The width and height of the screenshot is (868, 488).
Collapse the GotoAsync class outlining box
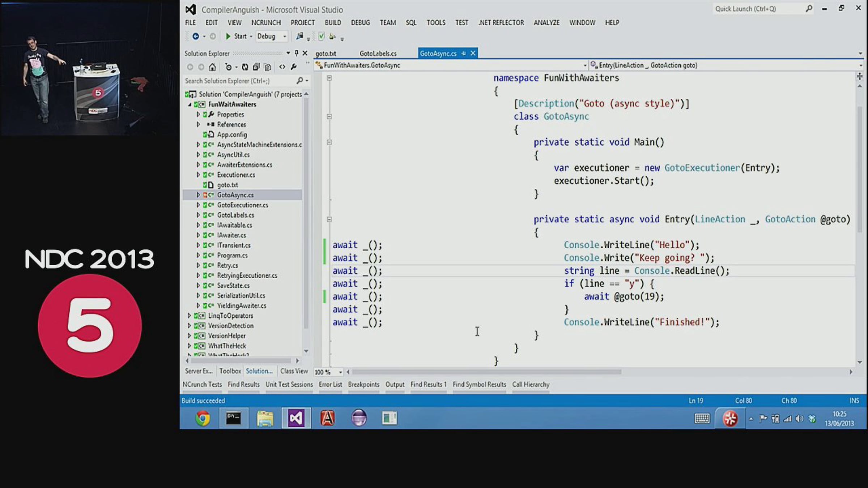(x=329, y=116)
